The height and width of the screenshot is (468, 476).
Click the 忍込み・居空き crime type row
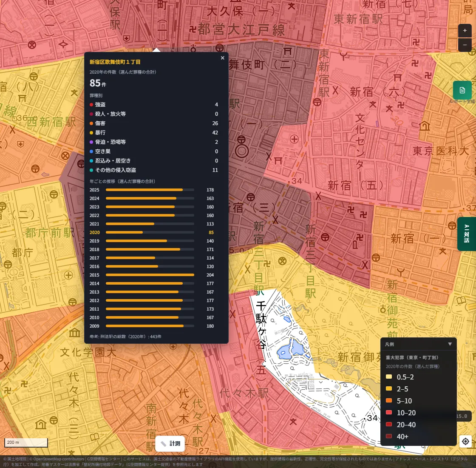pyautogui.click(x=154, y=161)
